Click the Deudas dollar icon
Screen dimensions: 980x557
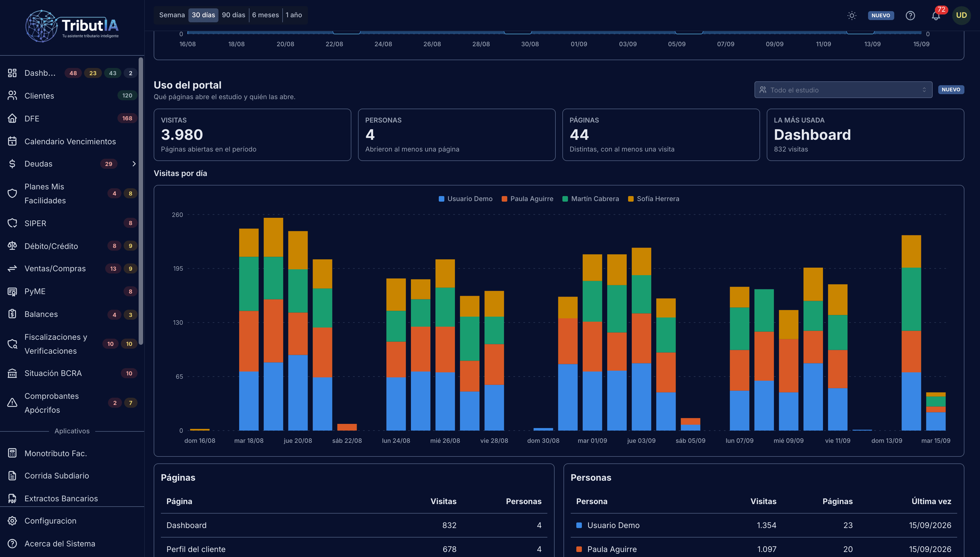tap(12, 164)
